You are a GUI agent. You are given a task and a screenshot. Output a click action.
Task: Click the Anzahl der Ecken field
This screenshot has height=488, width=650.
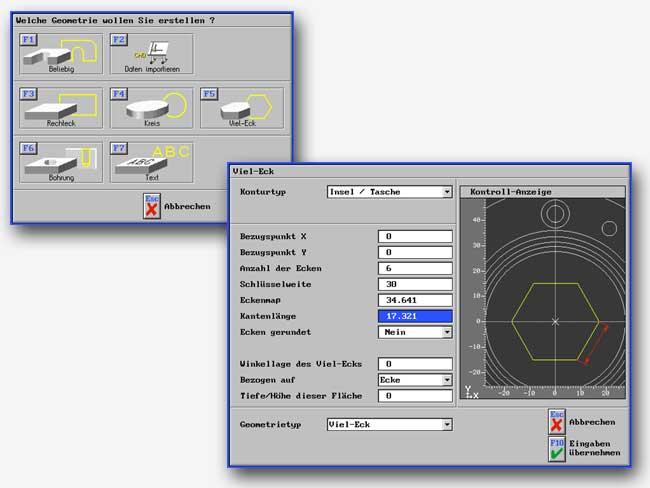click(x=415, y=268)
